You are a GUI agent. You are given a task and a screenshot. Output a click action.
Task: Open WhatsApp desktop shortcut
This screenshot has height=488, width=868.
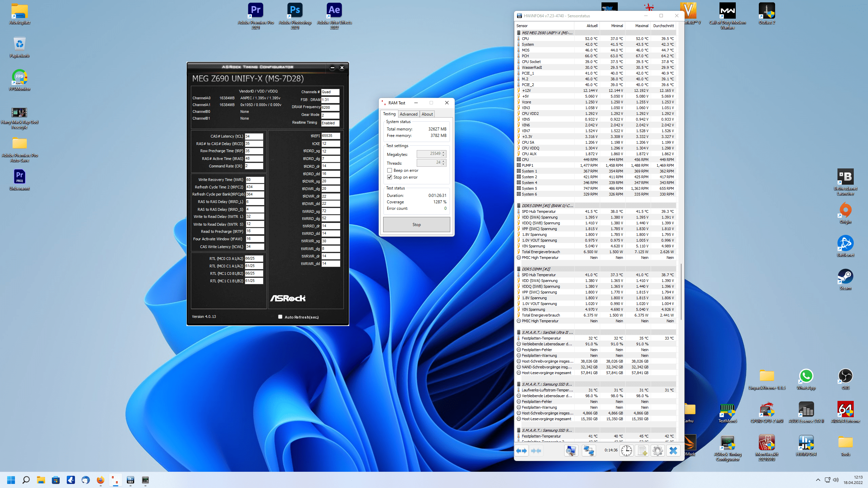pos(806,379)
